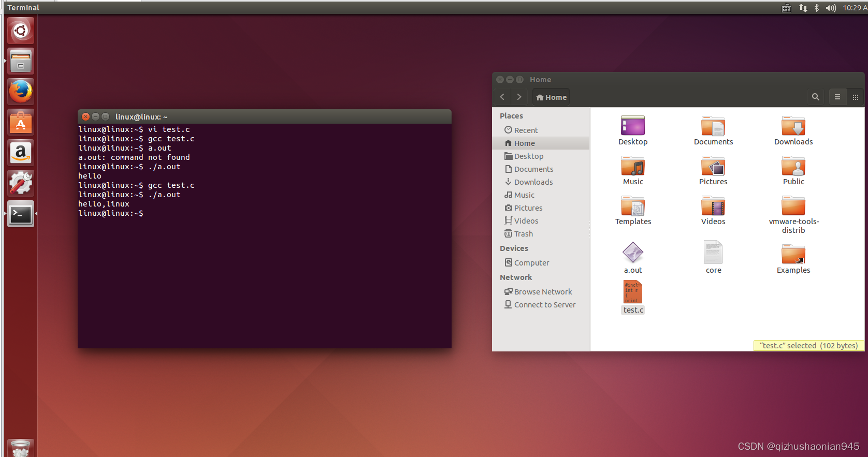Screen dimensions: 868x457
Task: Select the Documents folder icon in file pane
Action: (713, 126)
